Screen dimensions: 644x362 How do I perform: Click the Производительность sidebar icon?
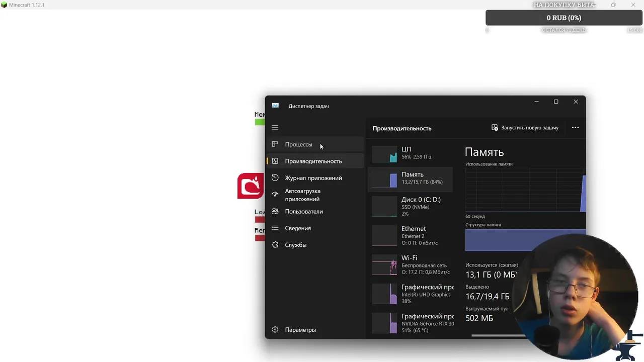point(275,161)
